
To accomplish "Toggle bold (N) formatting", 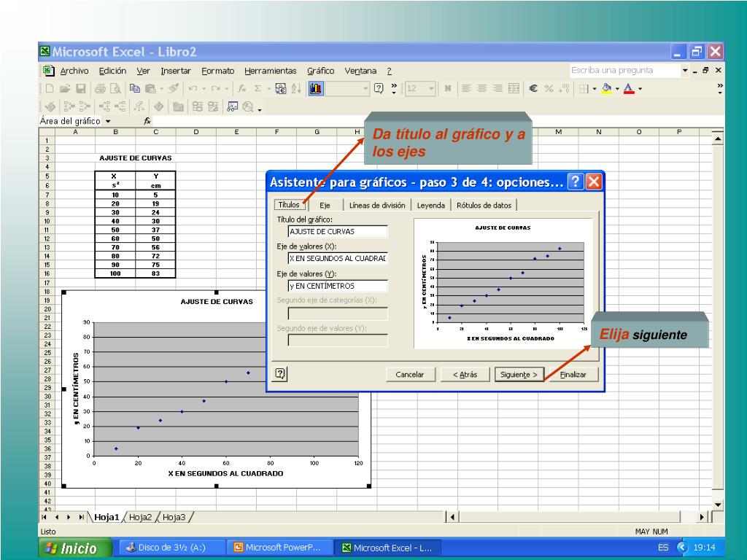I will pos(447,88).
